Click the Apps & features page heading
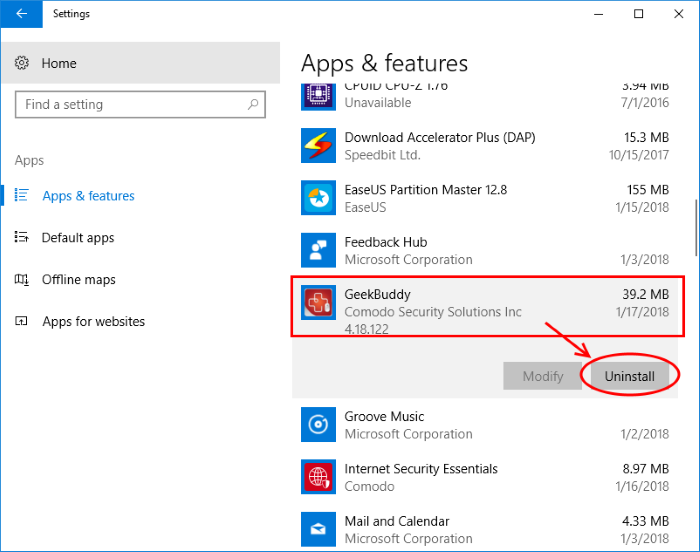This screenshot has width=700, height=552. tap(384, 63)
